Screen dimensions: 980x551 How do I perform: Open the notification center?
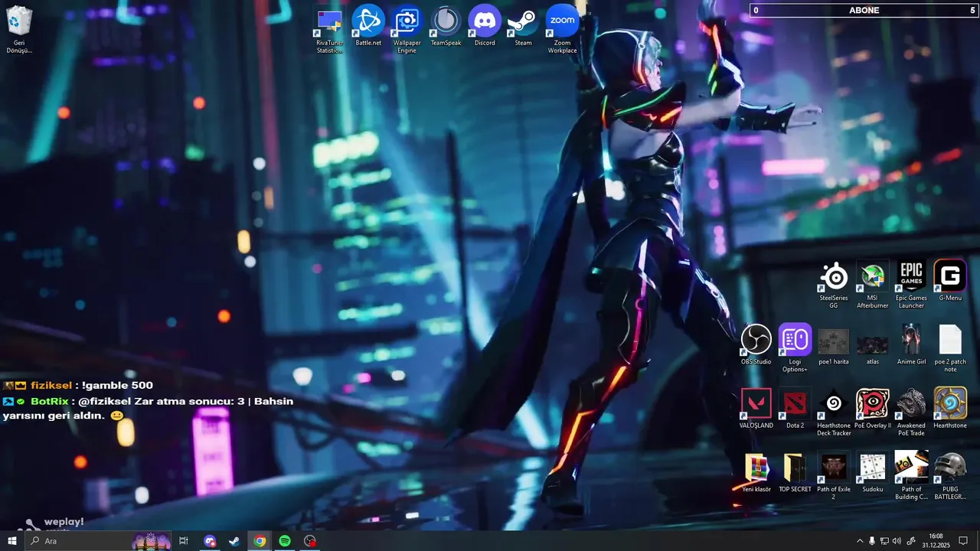click(963, 541)
